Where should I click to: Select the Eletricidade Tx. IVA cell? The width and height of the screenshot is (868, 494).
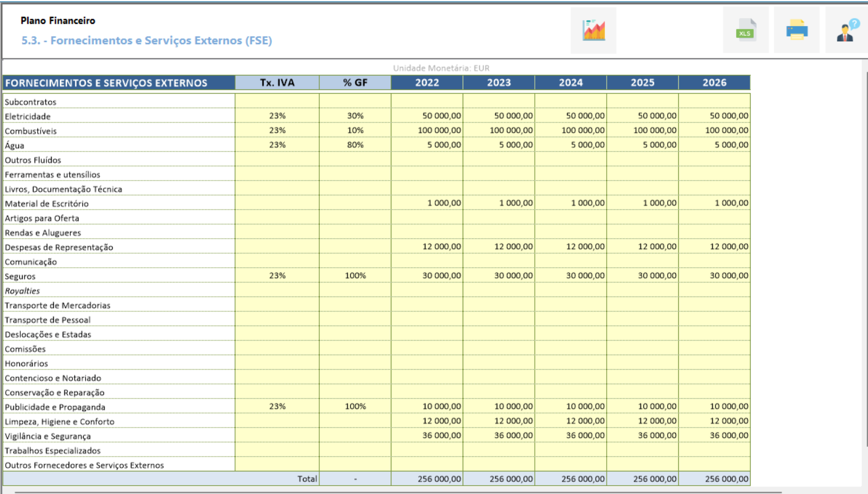(278, 116)
